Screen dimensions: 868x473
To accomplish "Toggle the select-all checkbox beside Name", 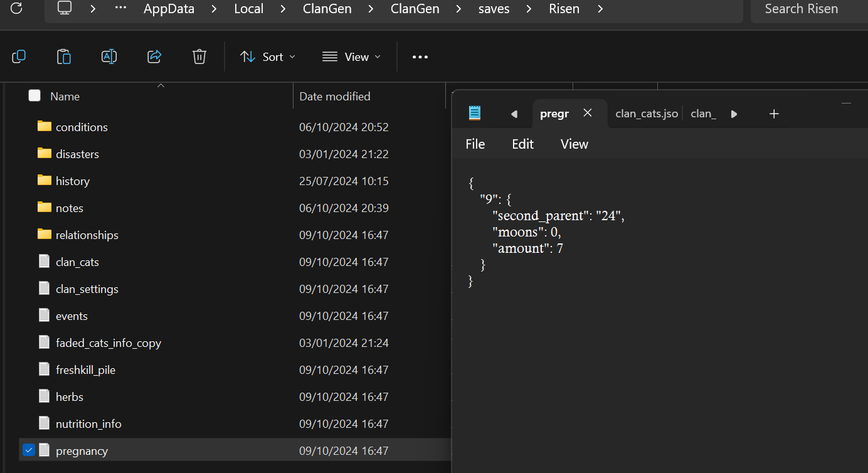I will pyautogui.click(x=34, y=95).
